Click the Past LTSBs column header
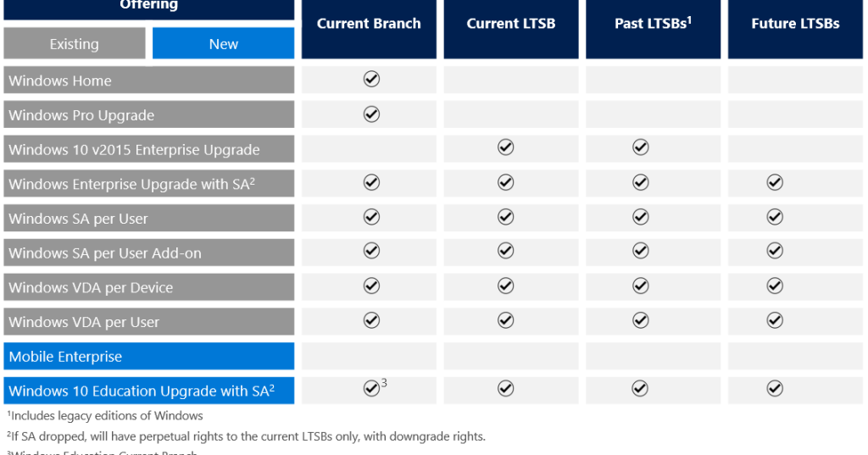Image resolution: width=868 pixels, height=455 pixels. (653, 24)
